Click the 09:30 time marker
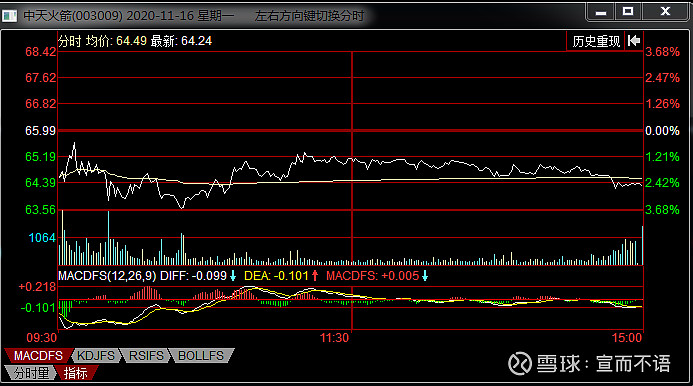Image resolution: width=693 pixels, height=386 pixels. tap(42, 338)
